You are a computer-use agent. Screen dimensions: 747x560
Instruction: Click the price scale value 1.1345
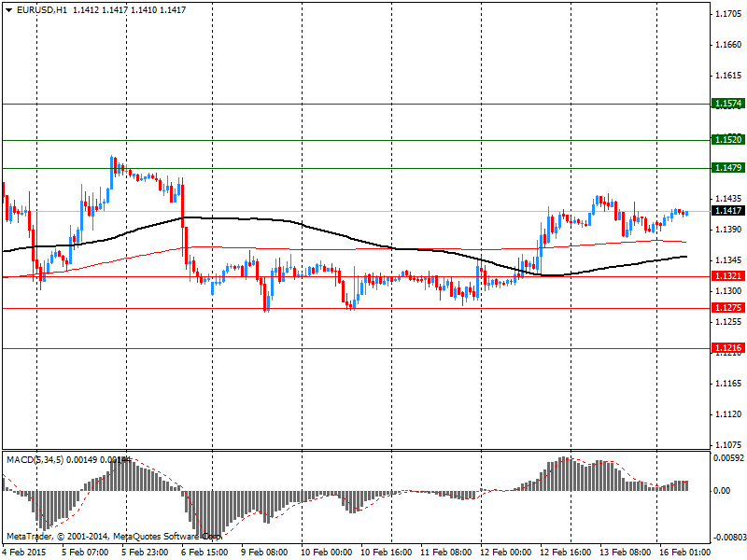[728, 260]
